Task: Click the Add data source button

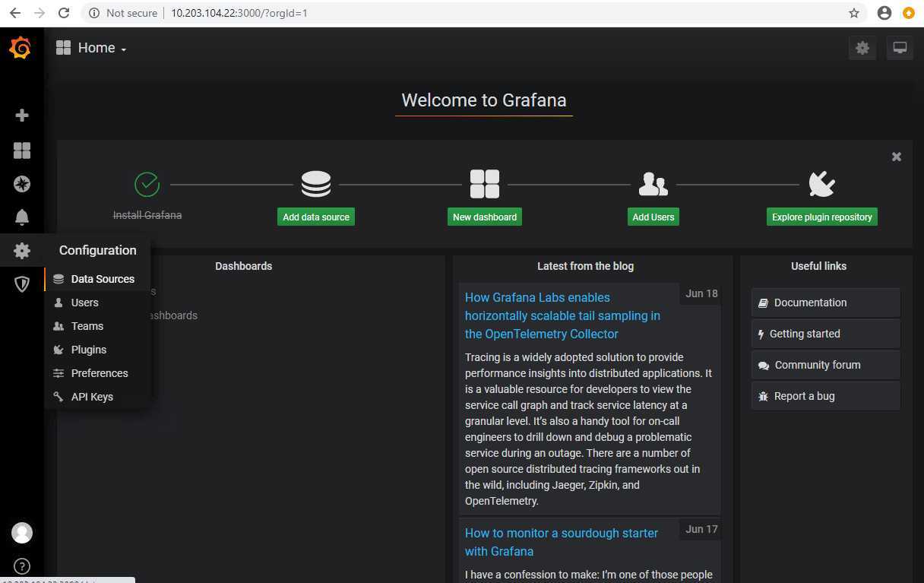Action: 316,217
